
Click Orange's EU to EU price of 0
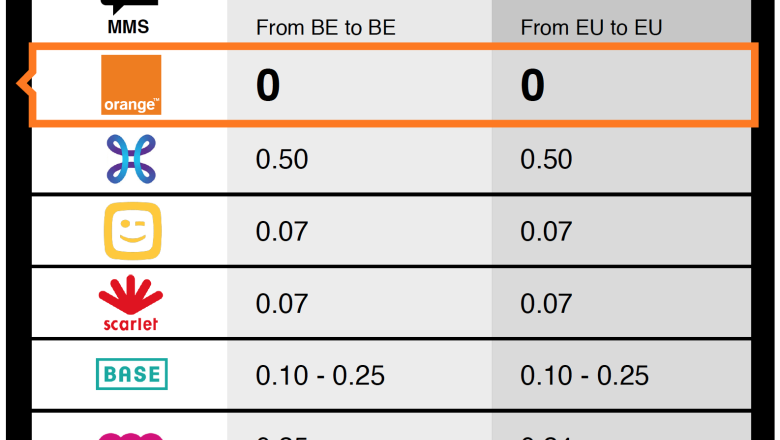(533, 85)
